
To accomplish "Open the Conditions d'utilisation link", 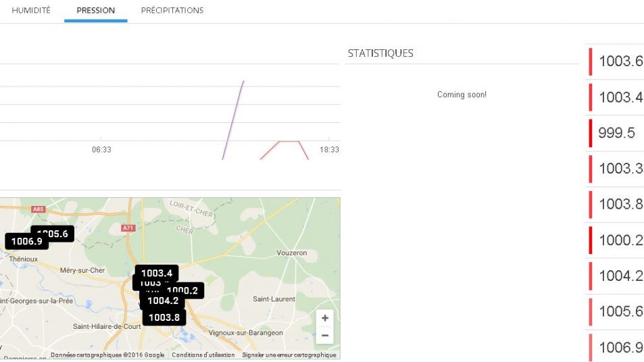I will coord(203,355).
